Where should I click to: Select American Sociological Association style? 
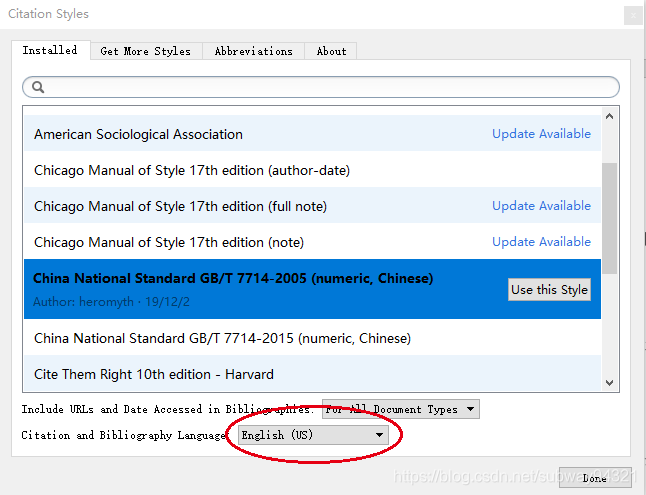[312, 134]
